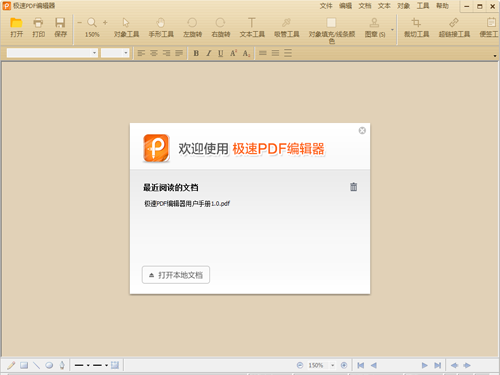The width and height of the screenshot is (500, 375).
Task: Zoom in with the toolbar plus button
Action: (x=105, y=23)
